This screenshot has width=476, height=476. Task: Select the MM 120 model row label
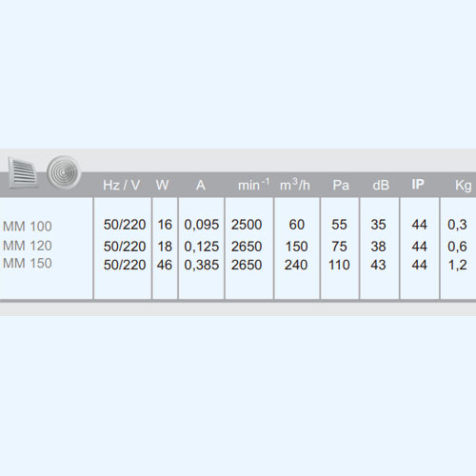[28, 246]
